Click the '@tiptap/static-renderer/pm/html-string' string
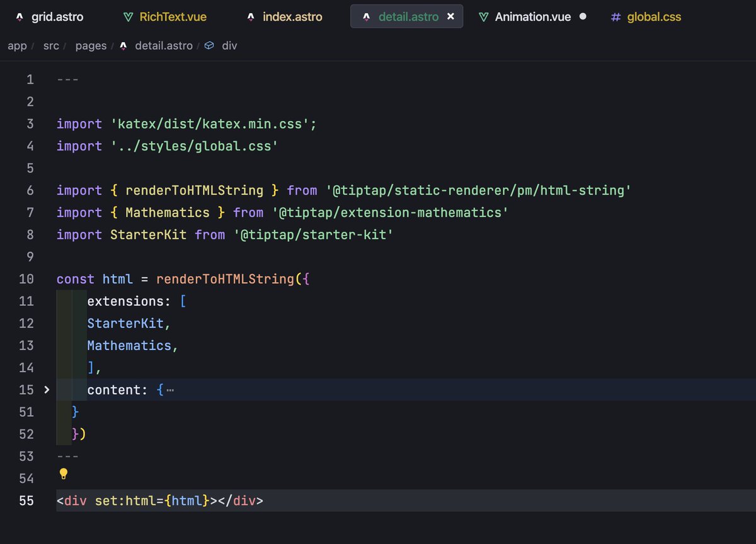The height and width of the screenshot is (544, 756). tap(479, 190)
